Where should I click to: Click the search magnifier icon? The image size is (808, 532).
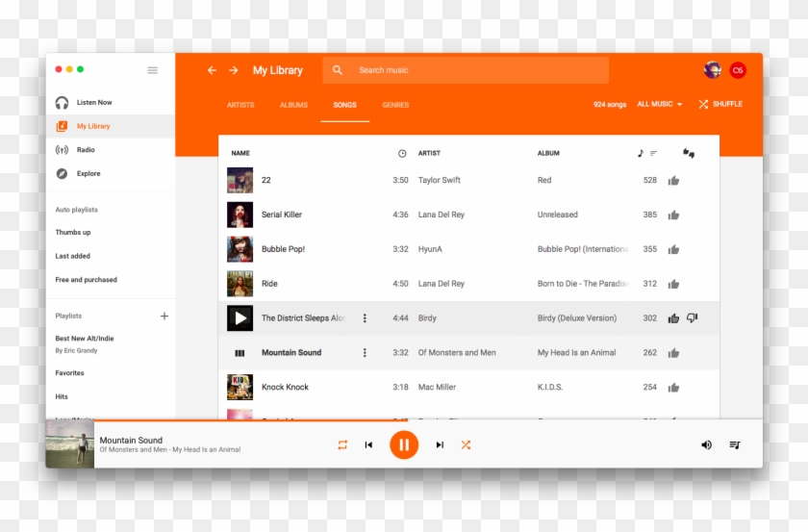338,70
